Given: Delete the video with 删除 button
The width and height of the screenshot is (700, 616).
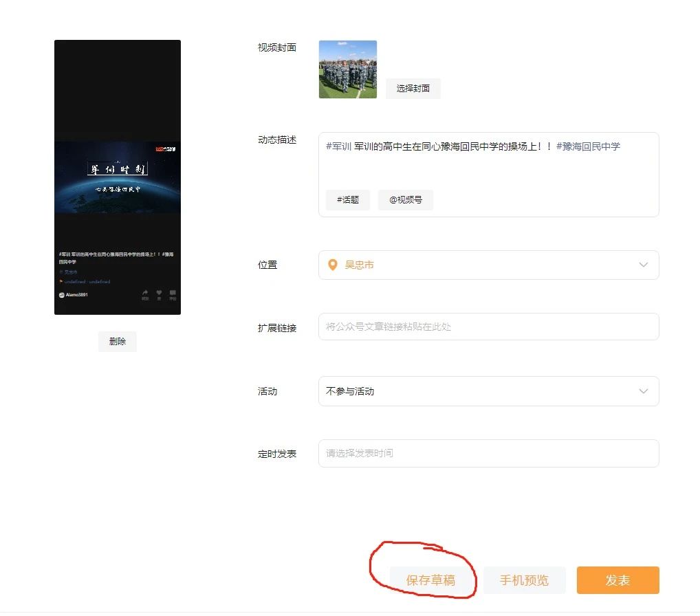Looking at the screenshot, I should click(x=118, y=342).
